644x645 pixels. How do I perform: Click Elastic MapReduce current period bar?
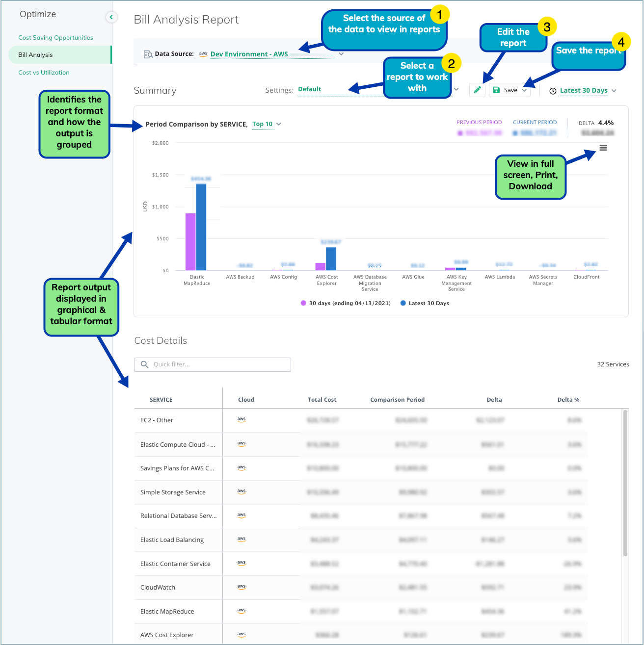[x=201, y=227]
